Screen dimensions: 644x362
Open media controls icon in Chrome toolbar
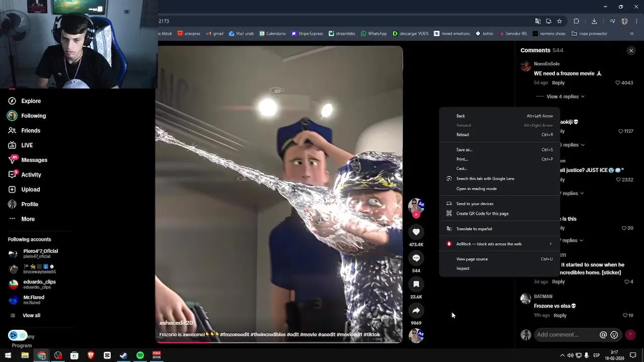(x=612, y=21)
